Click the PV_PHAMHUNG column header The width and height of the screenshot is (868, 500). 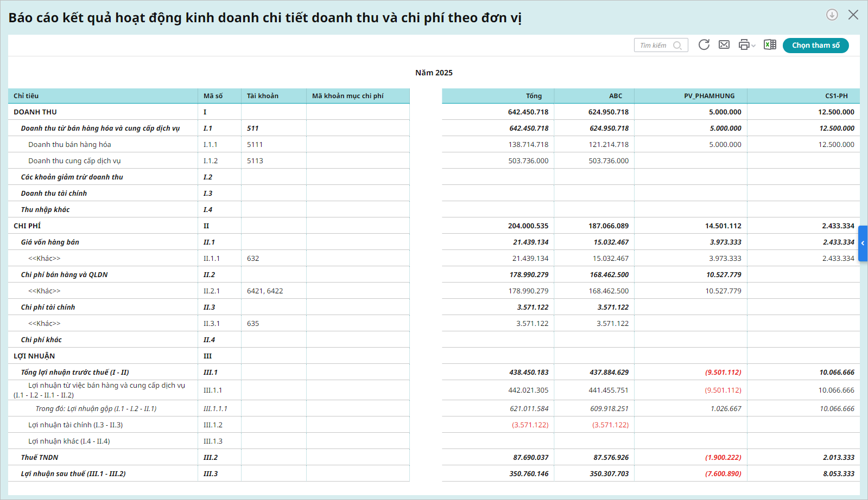click(709, 96)
